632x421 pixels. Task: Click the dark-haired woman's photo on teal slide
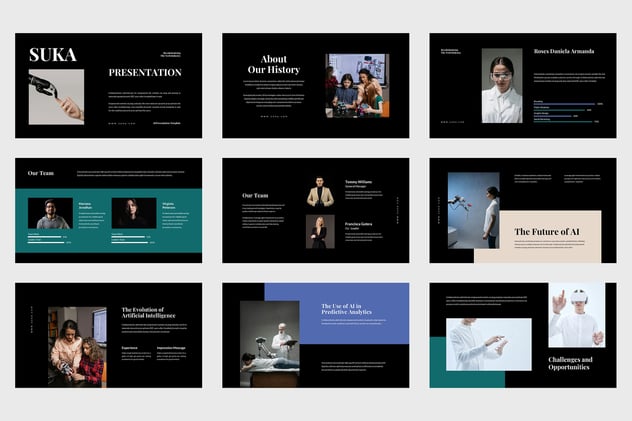click(x=131, y=213)
